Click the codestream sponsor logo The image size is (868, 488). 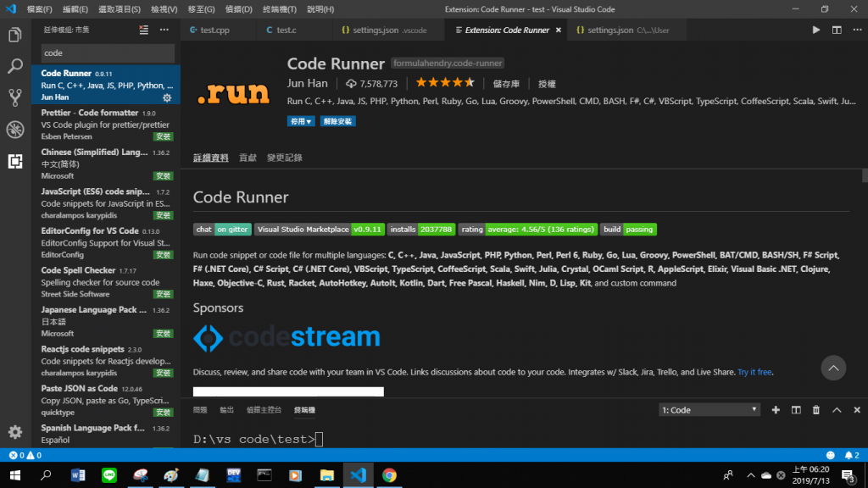287,337
